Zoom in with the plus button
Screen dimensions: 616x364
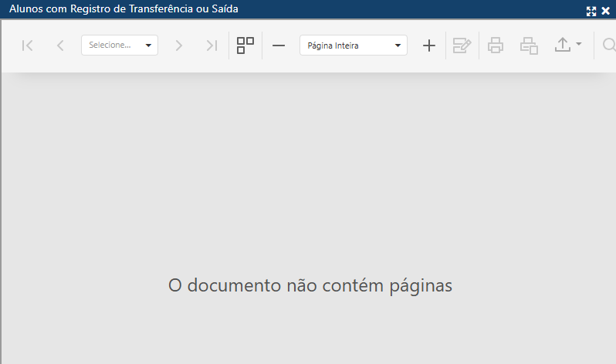pos(429,45)
